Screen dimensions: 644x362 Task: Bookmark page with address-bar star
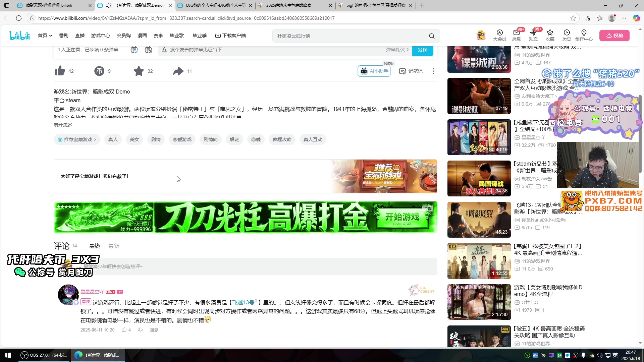point(573,18)
